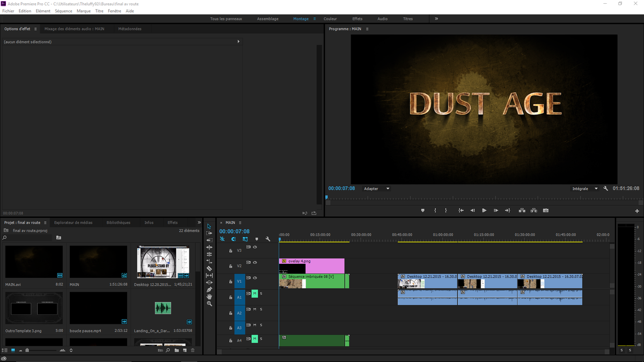644x362 pixels.
Task: Select the Track Select Forward tool
Action: click(209, 233)
